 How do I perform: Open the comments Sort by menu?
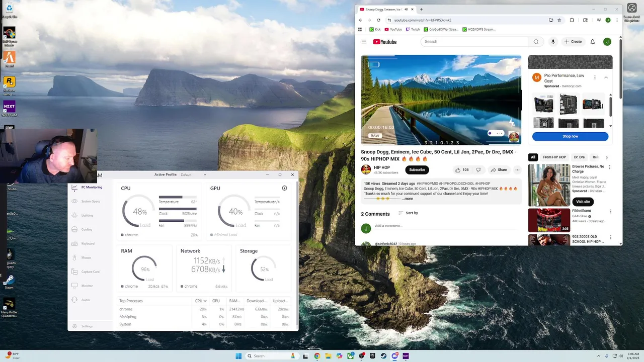tap(408, 213)
